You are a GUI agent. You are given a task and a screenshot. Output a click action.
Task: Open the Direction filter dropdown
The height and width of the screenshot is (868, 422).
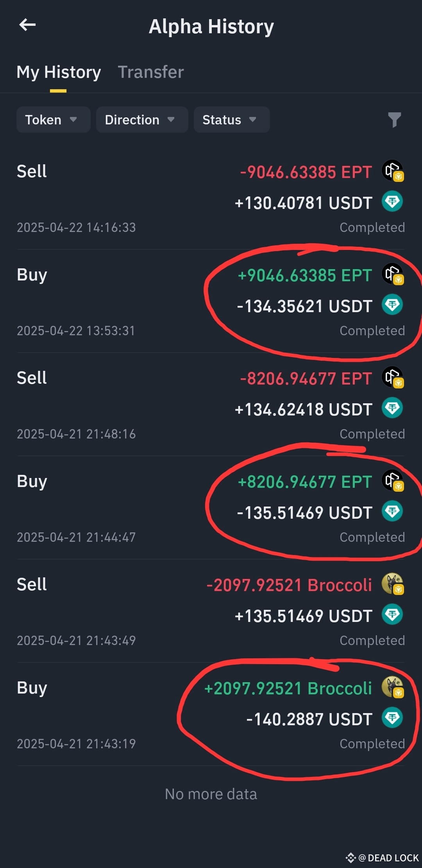[142, 120]
